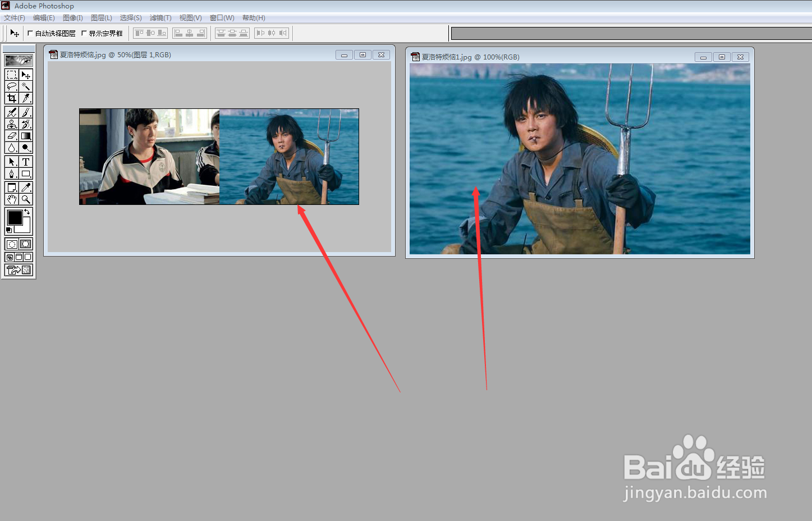Distribute top edges button
812x521 pixels.
coord(221,33)
